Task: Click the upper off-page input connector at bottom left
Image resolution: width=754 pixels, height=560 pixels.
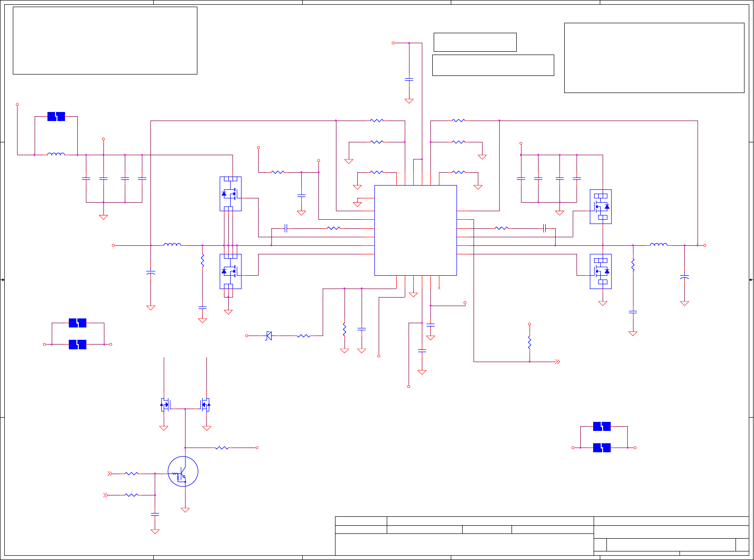Action: coord(110,473)
